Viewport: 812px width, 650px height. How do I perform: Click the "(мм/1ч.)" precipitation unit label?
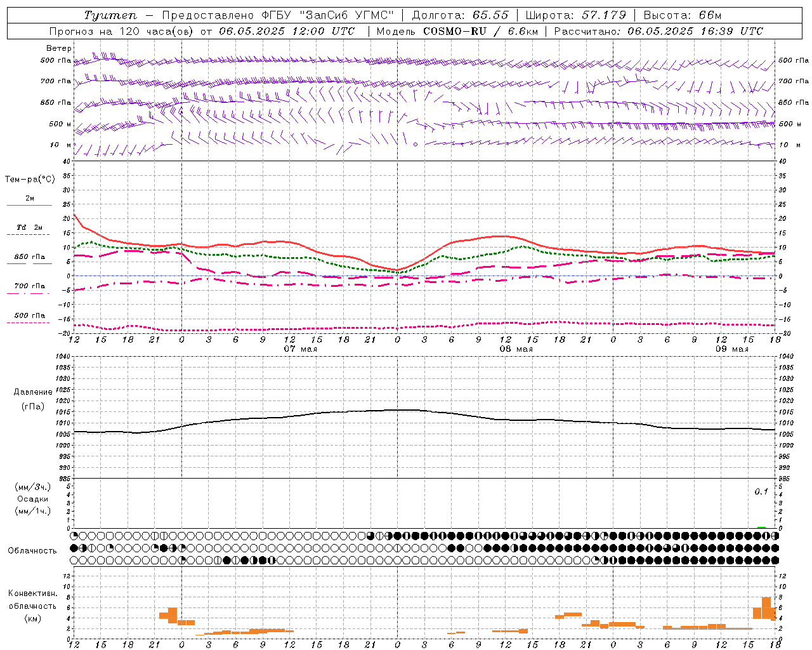[33, 511]
